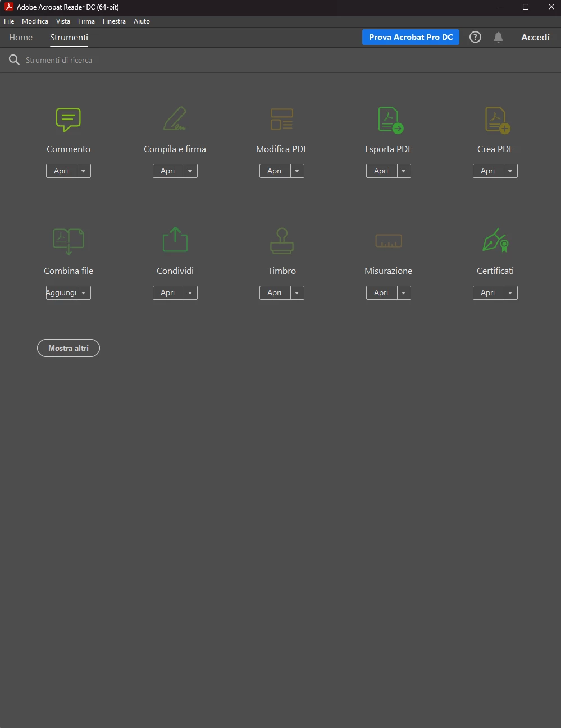This screenshot has height=728, width=561.
Task: Click the Accedi sign-in link
Action: [535, 37]
